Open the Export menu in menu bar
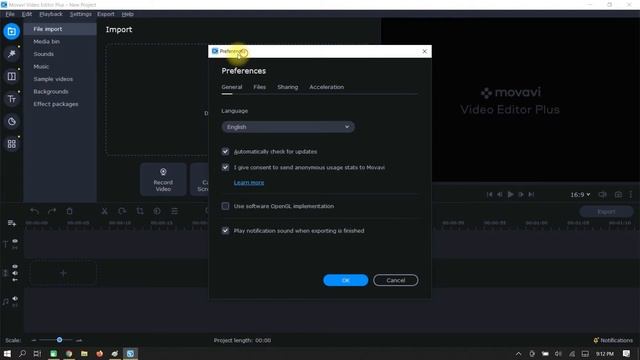This screenshot has height=360, width=640. pyautogui.click(x=106, y=14)
